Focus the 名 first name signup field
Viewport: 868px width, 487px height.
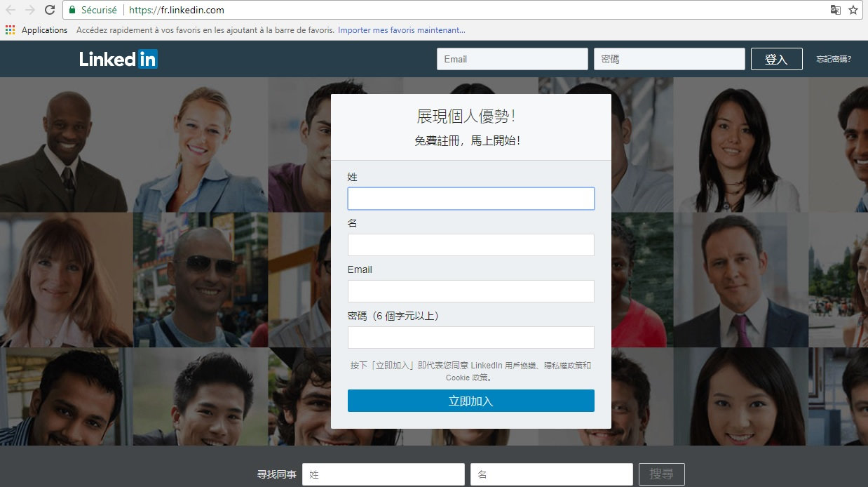click(x=471, y=245)
